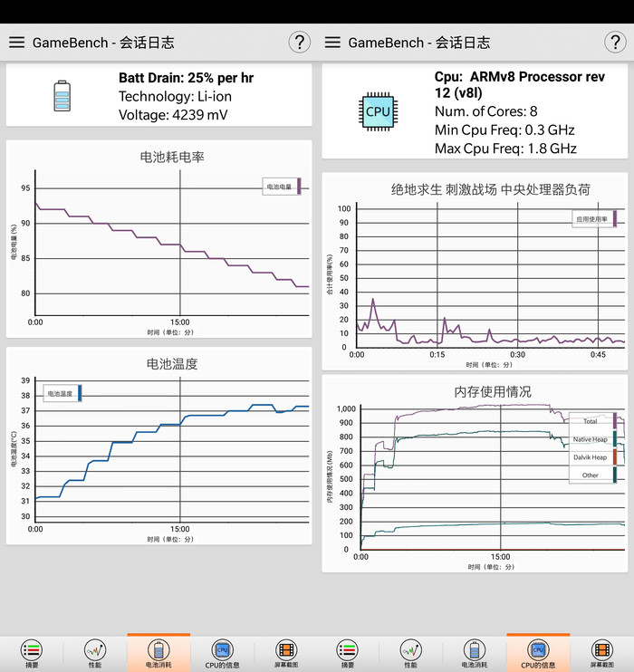Click the 电池耗电率 chart title
This screenshot has height=672, width=634.
coord(172,157)
